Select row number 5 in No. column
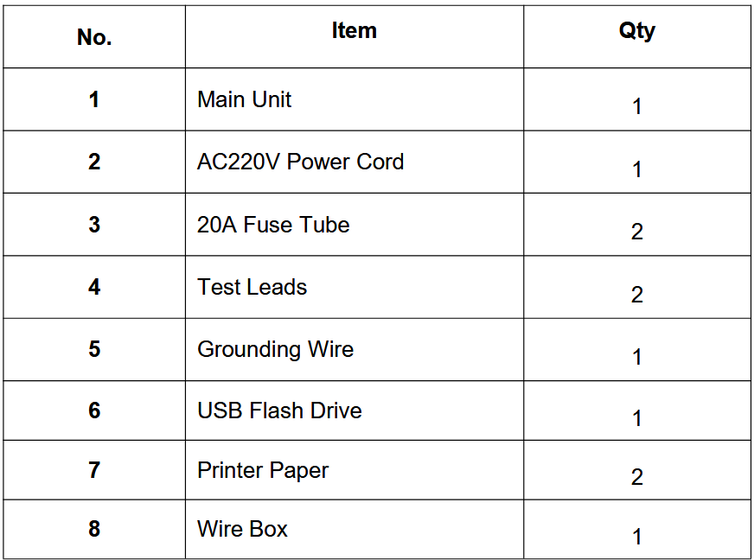Image resolution: width=754 pixels, height=560 pixels. click(94, 349)
